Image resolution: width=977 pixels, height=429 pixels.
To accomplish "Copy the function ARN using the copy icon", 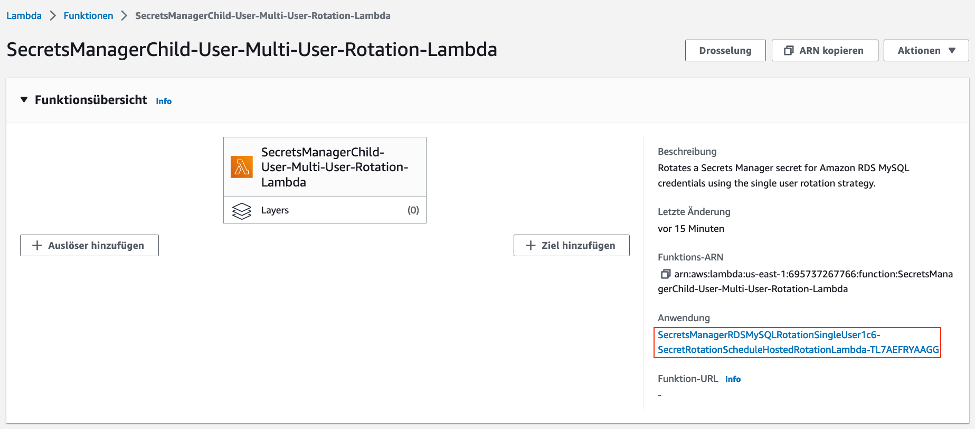I will (665, 274).
